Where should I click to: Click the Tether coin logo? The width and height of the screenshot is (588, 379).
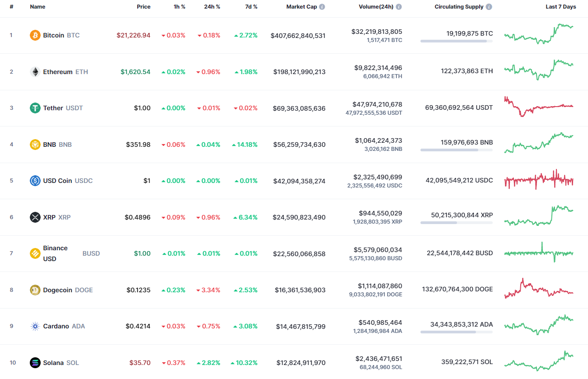tap(34, 108)
